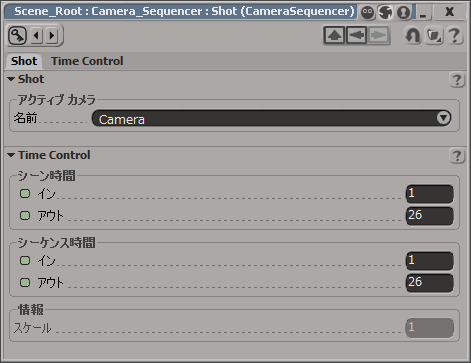
Task: Click the back arrow navigation button
Action: [356, 35]
